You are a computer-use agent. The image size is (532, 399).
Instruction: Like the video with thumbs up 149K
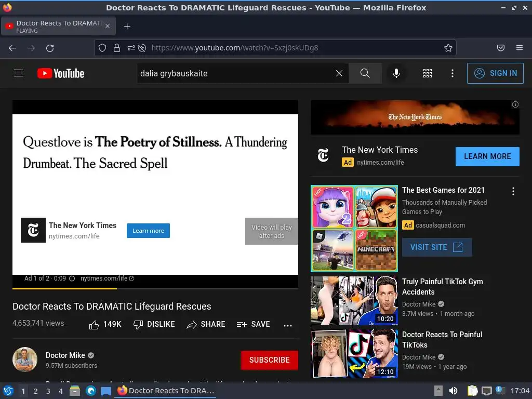[x=105, y=325]
